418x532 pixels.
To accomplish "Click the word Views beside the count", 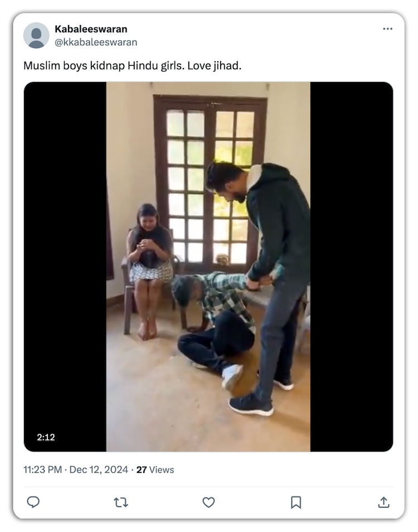I will coord(162,470).
